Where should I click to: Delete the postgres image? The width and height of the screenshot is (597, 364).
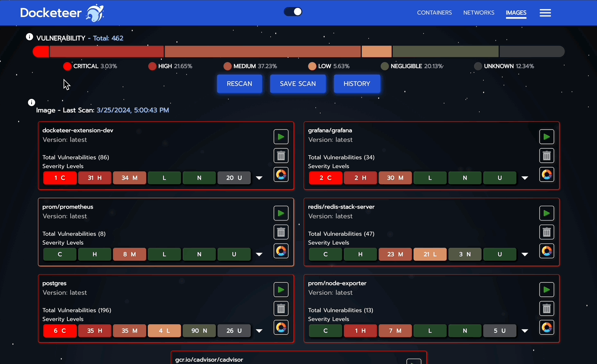pos(281,308)
